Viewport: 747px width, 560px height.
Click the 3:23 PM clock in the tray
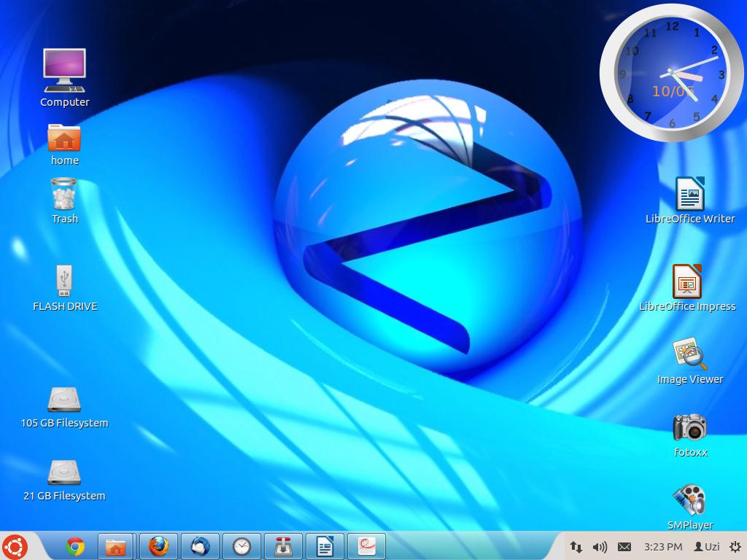pyautogui.click(x=663, y=546)
